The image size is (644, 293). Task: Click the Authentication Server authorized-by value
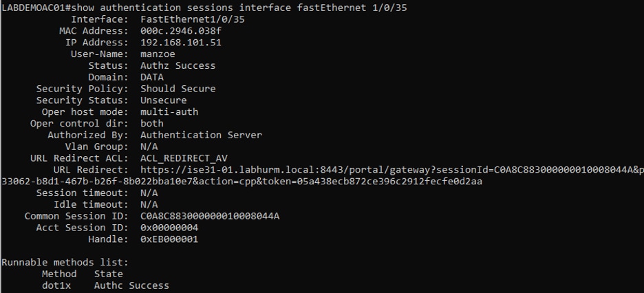201,135
